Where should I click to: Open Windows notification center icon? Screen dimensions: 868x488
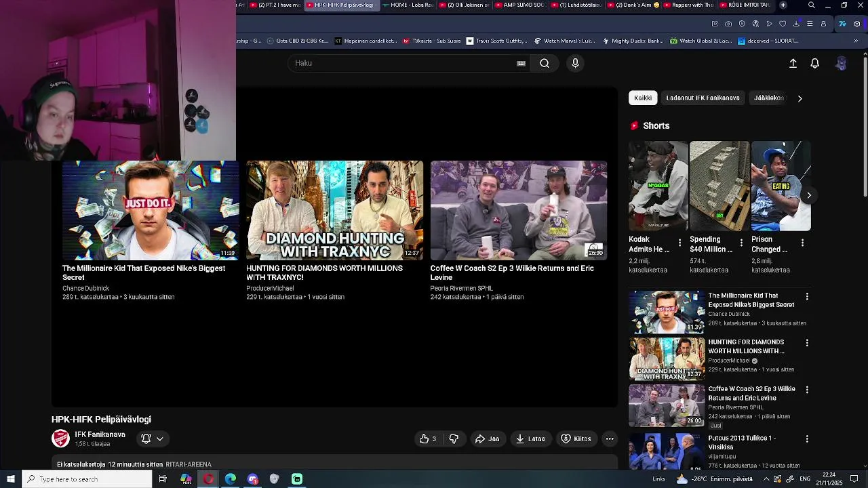[854, 479]
